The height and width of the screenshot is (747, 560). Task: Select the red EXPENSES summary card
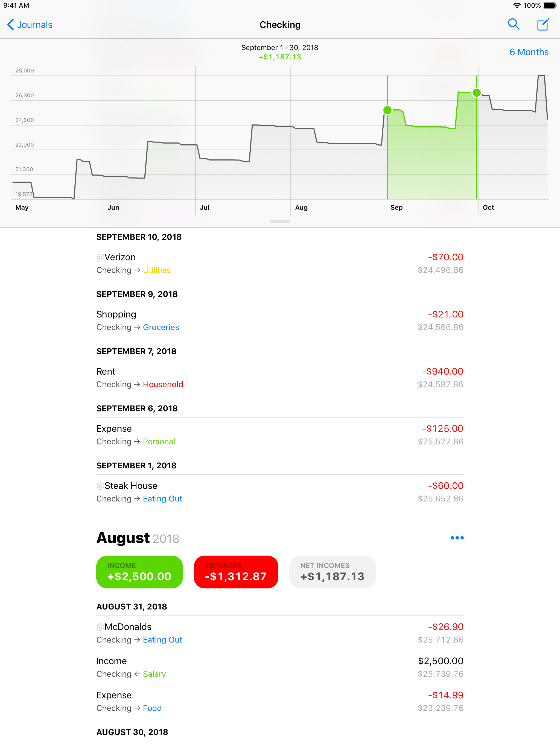(236, 572)
